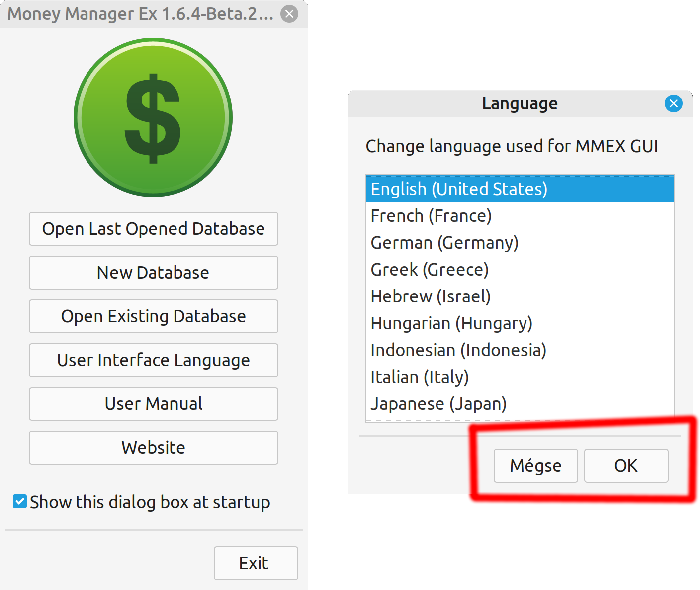Open Existing Database
The width and height of the screenshot is (700, 590).
click(153, 316)
